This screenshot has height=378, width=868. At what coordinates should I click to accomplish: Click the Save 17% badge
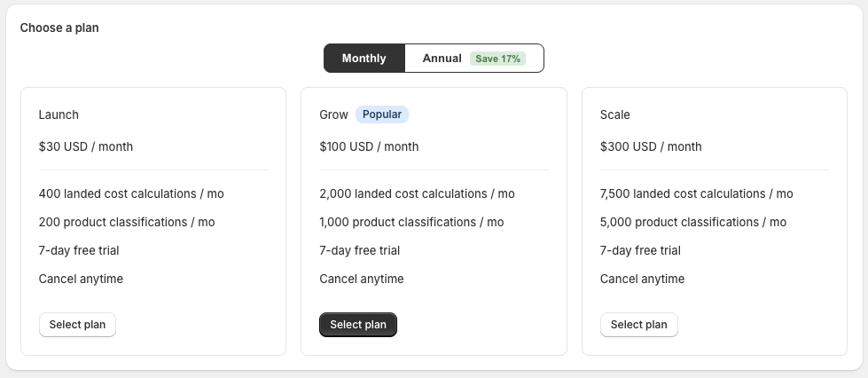click(x=497, y=59)
